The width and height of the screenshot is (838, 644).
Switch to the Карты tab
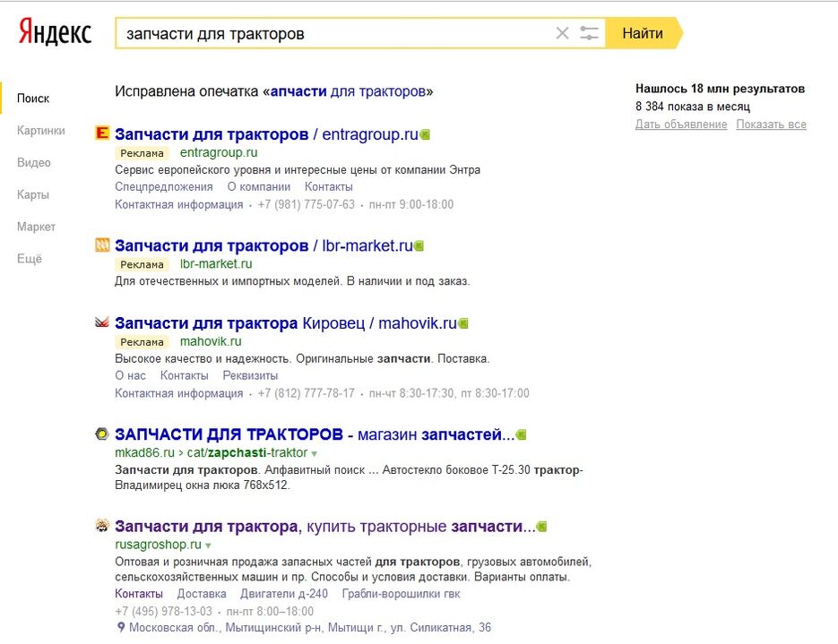[33, 194]
